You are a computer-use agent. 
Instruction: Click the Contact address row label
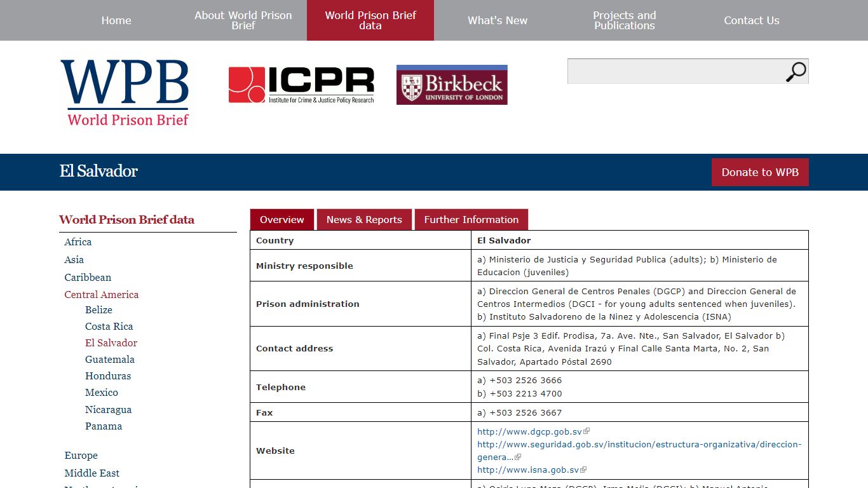pyautogui.click(x=294, y=349)
